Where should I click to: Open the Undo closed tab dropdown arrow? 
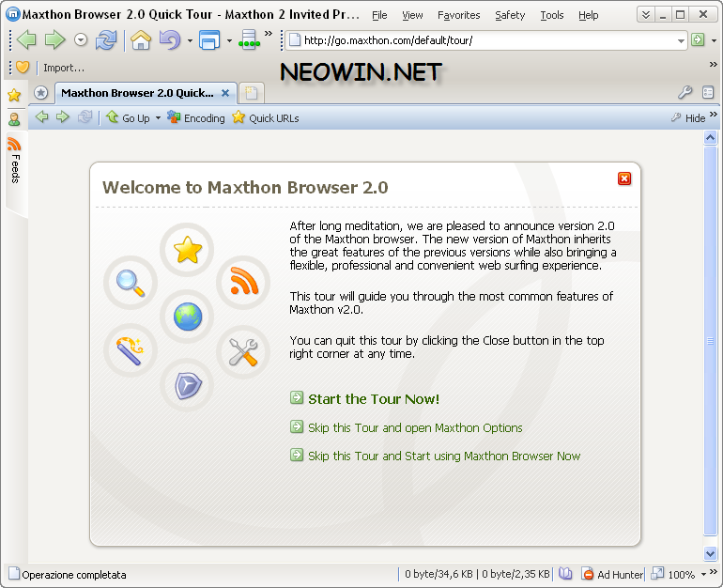pyautogui.click(x=190, y=40)
